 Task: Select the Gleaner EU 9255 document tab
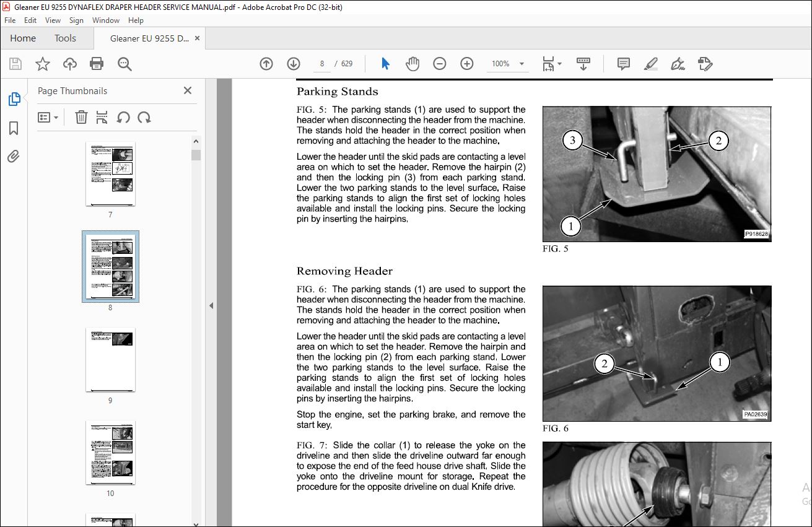pos(149,38)
